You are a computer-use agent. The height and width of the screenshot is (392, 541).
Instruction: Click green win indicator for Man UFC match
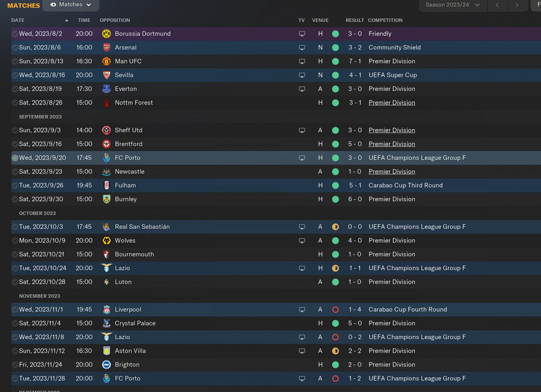(335, 61)
